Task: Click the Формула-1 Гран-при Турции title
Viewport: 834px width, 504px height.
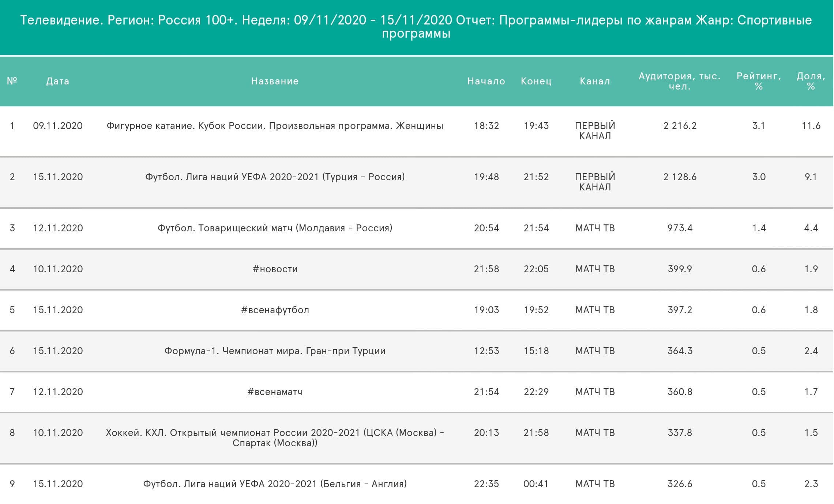Action: (x=275, y=351)
